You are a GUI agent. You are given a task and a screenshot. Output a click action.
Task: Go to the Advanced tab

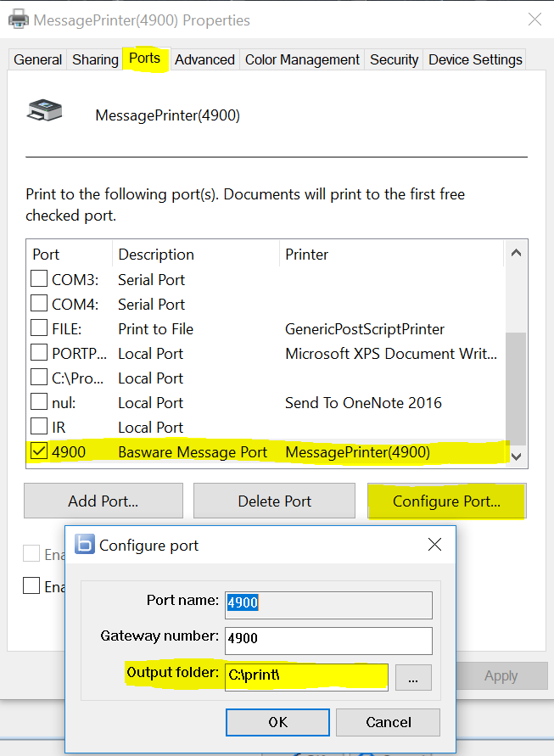204,59
